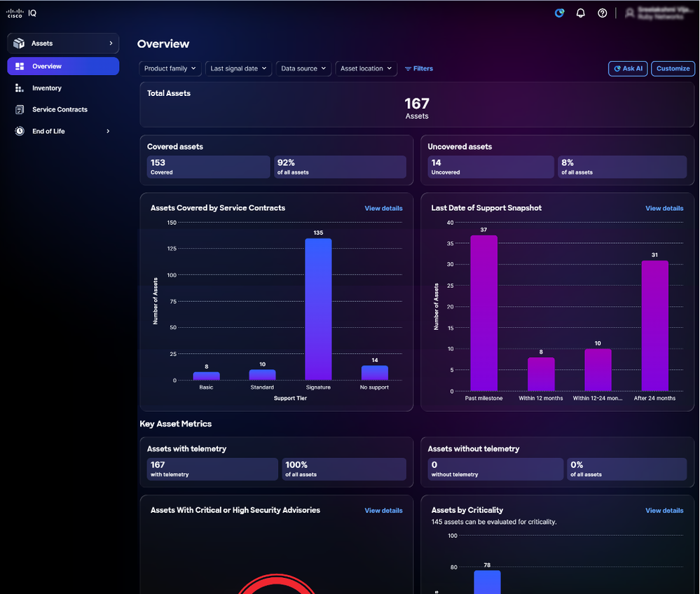Click the 145 assets criticality note

[x=494, y=522]
